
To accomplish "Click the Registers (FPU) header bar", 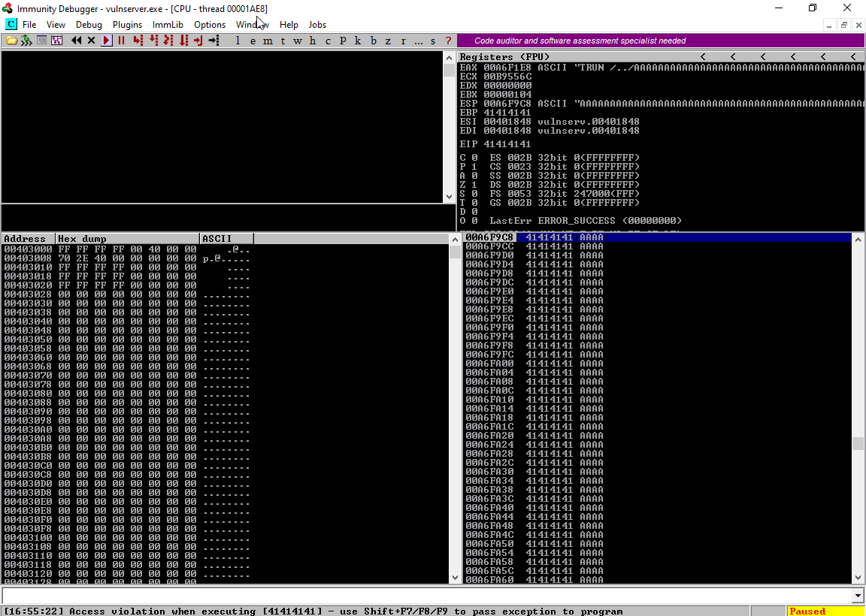I will click(x=579, y=57).
